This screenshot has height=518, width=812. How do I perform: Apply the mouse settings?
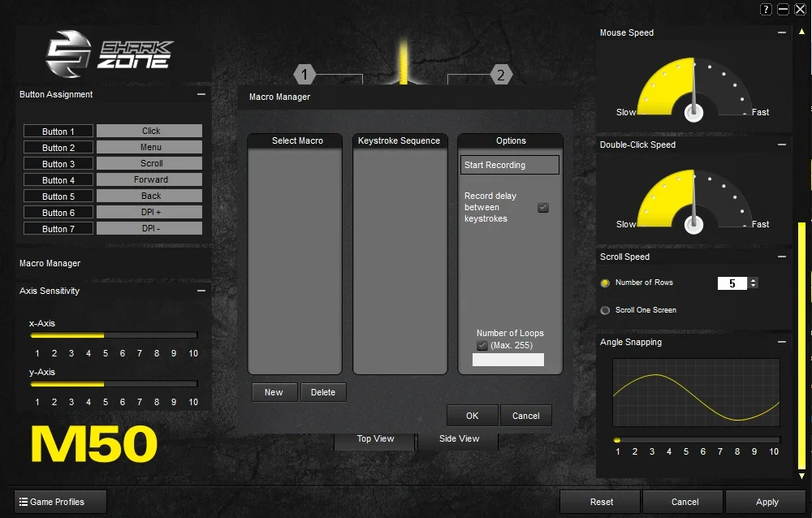[x=767, y=502]
